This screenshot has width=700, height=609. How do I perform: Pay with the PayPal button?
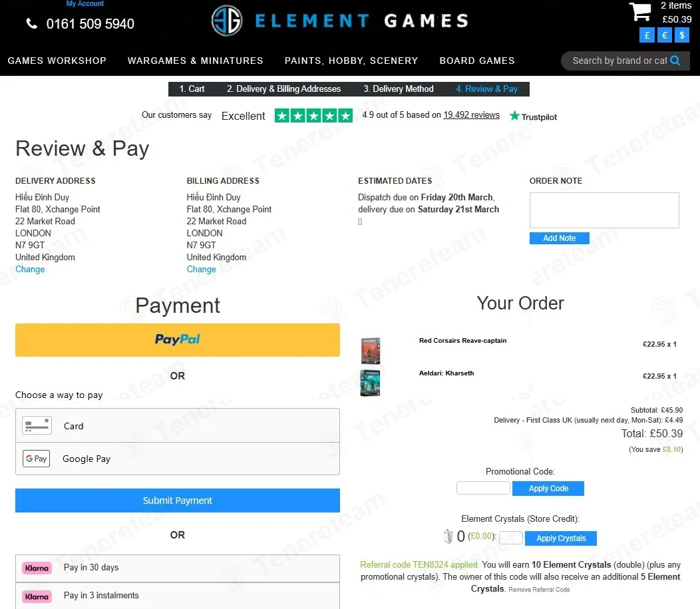click(177, 339)
